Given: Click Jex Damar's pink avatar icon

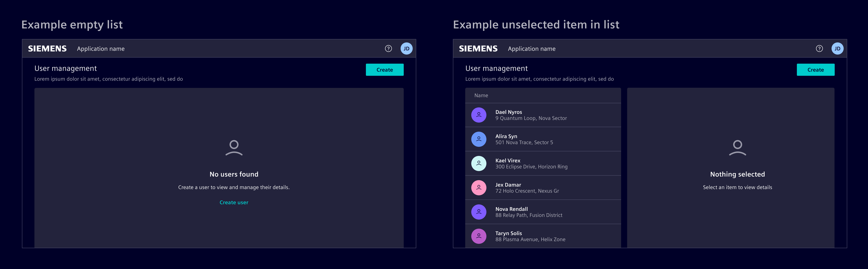Looking at the screenshot, I should pyautogui.click(x=478, y=188).
